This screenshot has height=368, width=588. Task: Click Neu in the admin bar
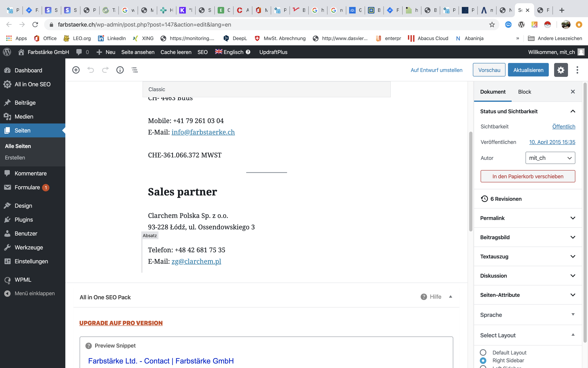pos(106,52)
